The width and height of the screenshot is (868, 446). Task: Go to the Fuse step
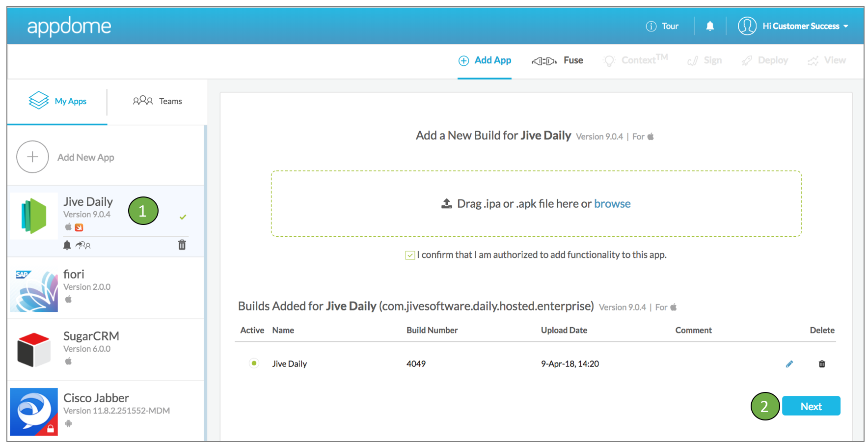[x=557, y=60]
